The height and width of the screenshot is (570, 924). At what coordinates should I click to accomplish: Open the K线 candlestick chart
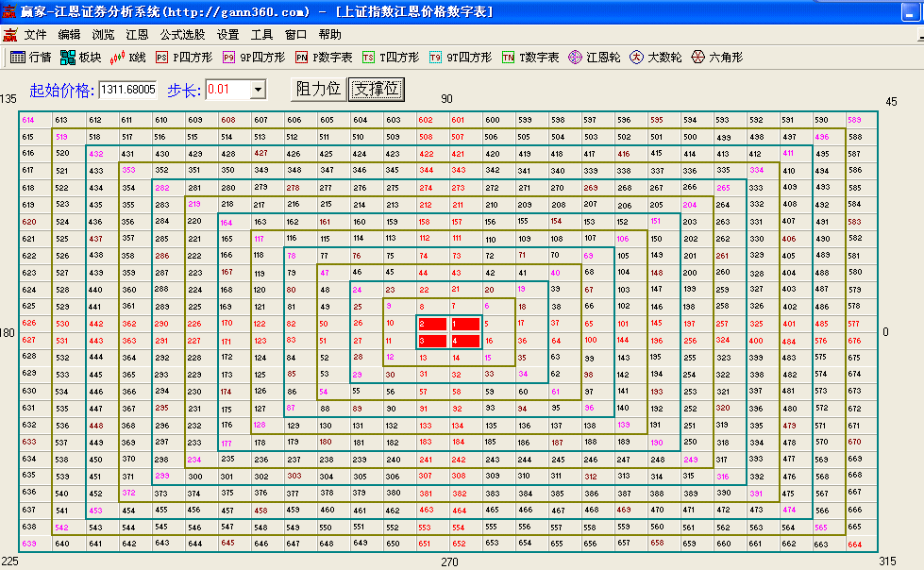(127, 58)
